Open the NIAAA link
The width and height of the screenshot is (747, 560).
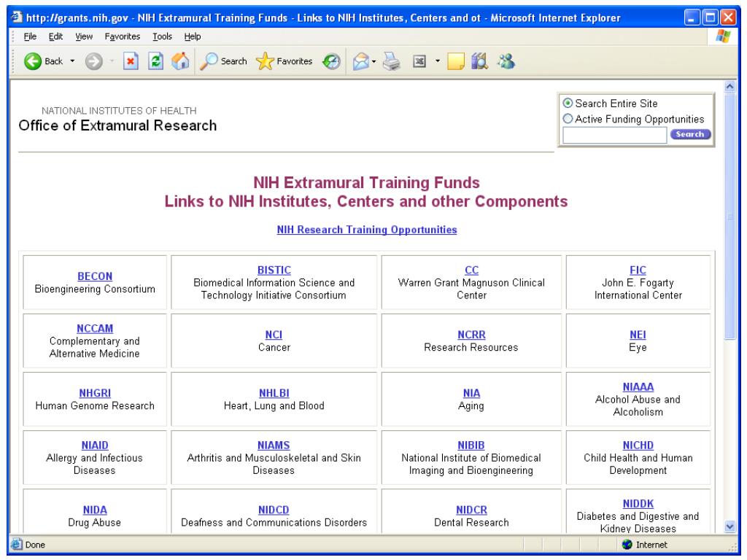coord(638,386)
